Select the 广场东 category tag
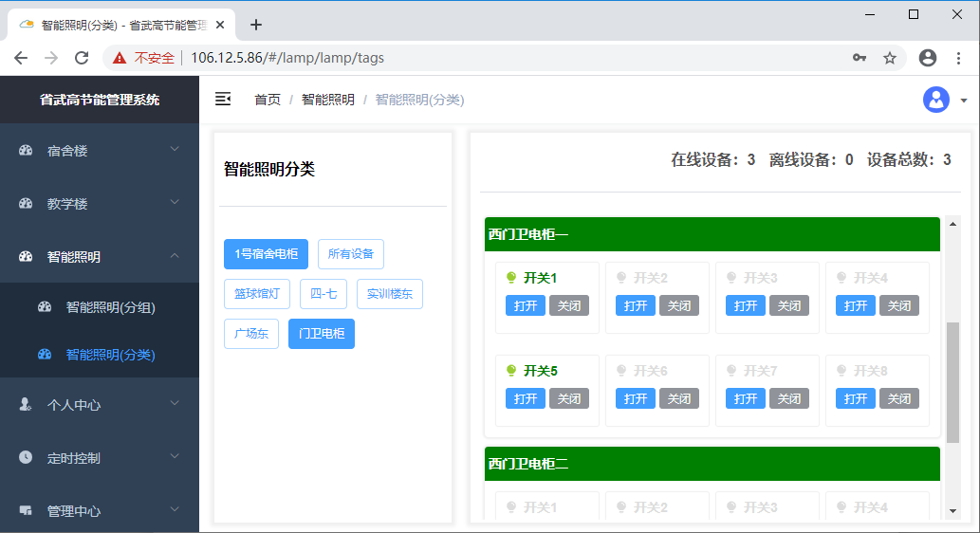Screen dimensions: 980x533 [251, 334]
